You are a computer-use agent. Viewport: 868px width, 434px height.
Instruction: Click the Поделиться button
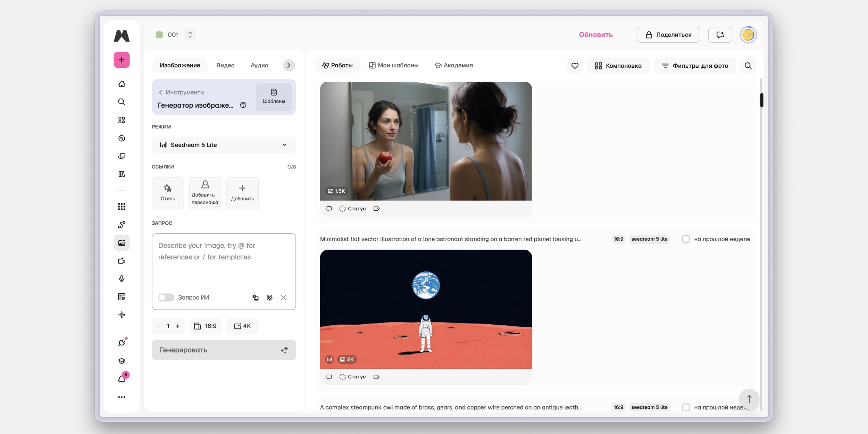pyautogui.click(x=668, y=35)
